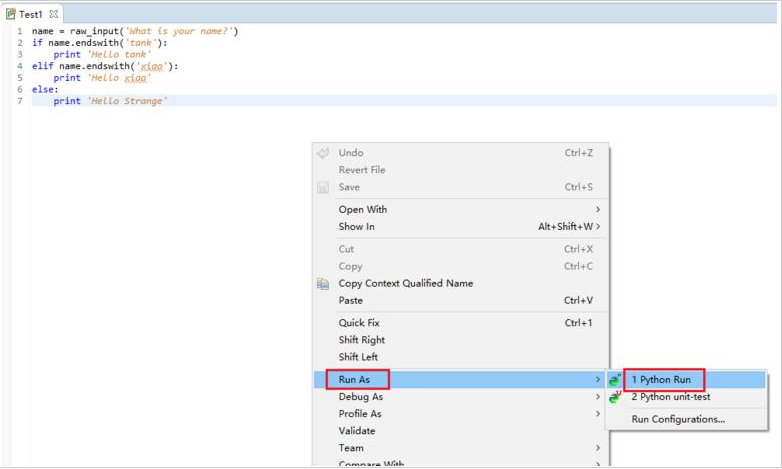Image resolution: width=782 pixels, height=469 pixels.
Task: Choose Paste from the context menu
Action: [351, 301]
